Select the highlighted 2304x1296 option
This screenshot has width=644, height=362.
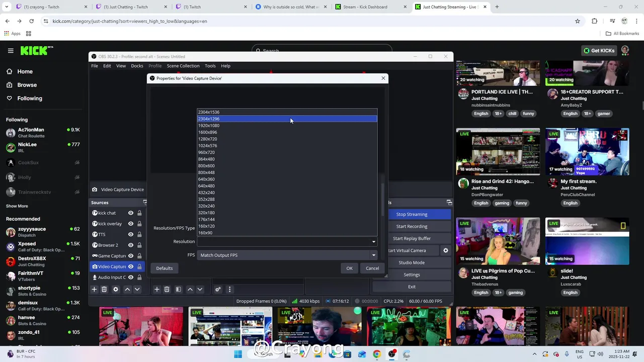287,119
